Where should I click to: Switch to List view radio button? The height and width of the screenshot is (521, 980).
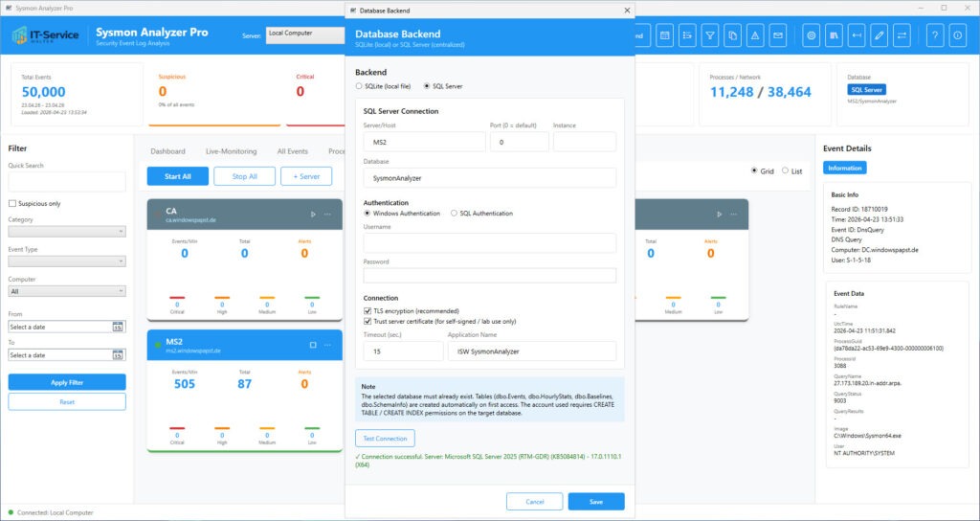pyautogui.click(x=785, y=170)
